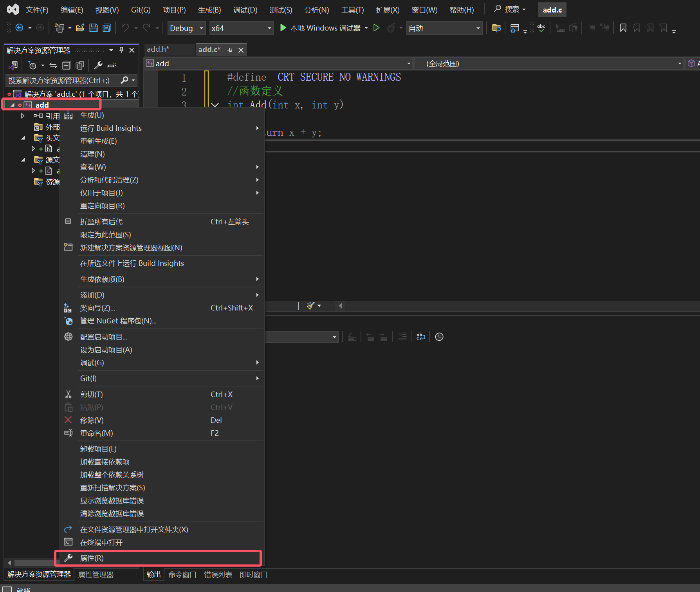
Task: Toggle word wrap in the Output window
Action: click(420, 337)
